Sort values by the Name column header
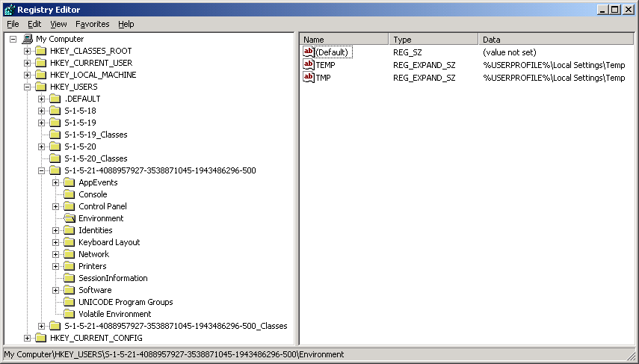Screen dimensions: 639x364 (345, 39)
